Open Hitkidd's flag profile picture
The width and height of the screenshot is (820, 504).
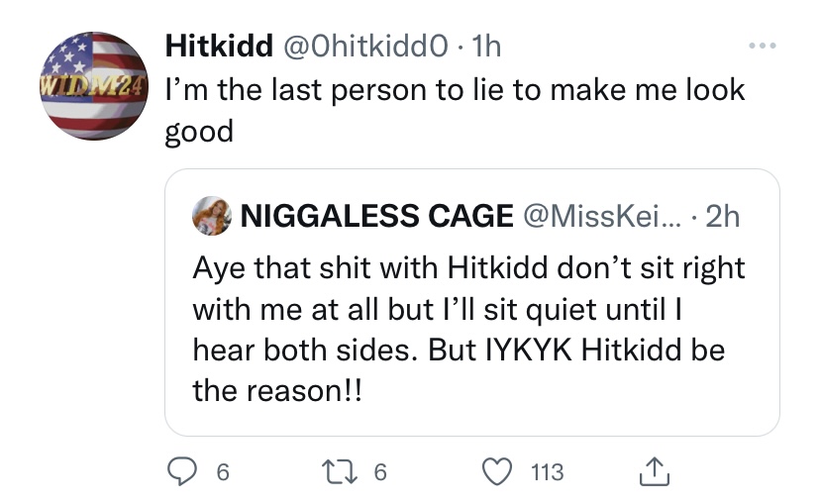point(95,86)
